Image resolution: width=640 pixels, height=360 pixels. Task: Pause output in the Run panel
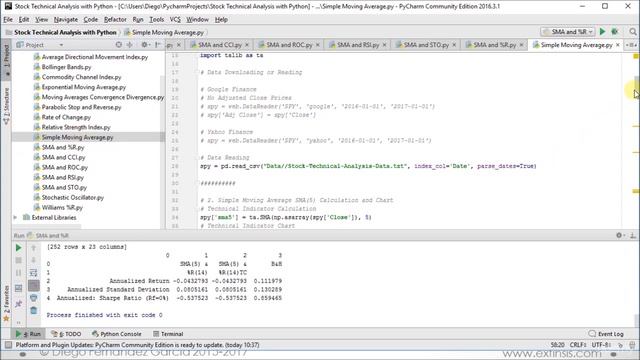tap(18, 273)
